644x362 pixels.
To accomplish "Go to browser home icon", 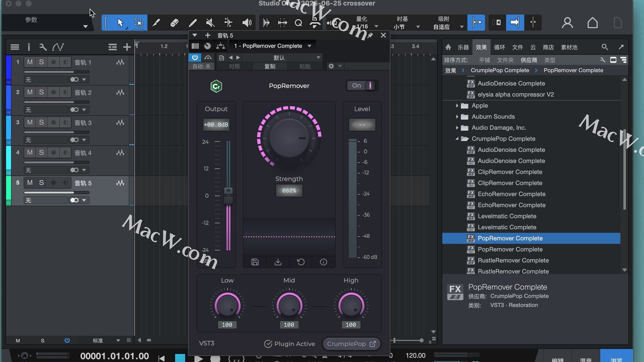I will 448,47.
